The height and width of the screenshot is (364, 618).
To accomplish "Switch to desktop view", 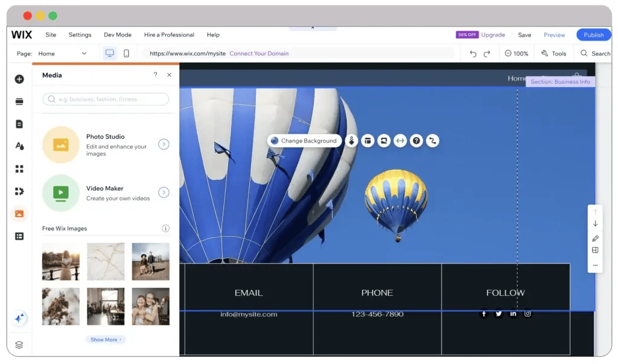I will point(110,53).
